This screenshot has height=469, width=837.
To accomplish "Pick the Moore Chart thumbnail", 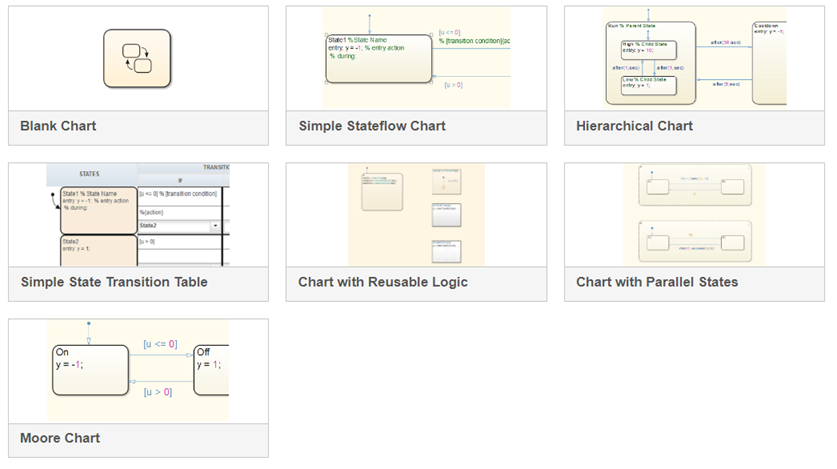I will tap(138, 371).
